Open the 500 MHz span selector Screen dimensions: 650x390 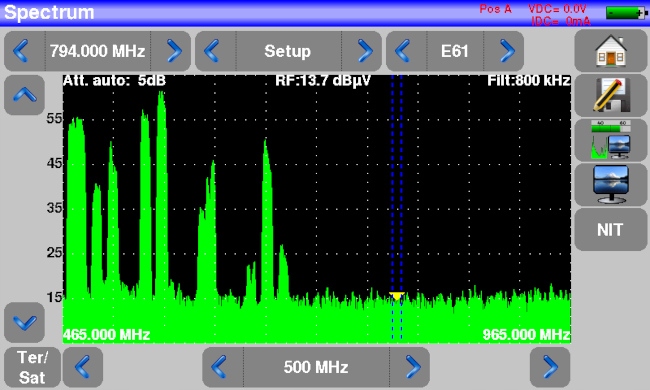tap(316, 367)
